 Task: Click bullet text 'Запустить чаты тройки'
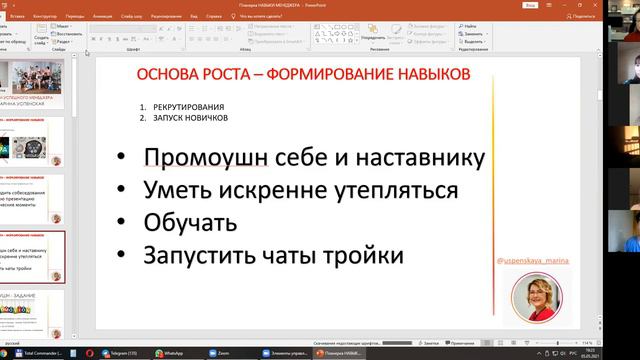tap(273, 256)
